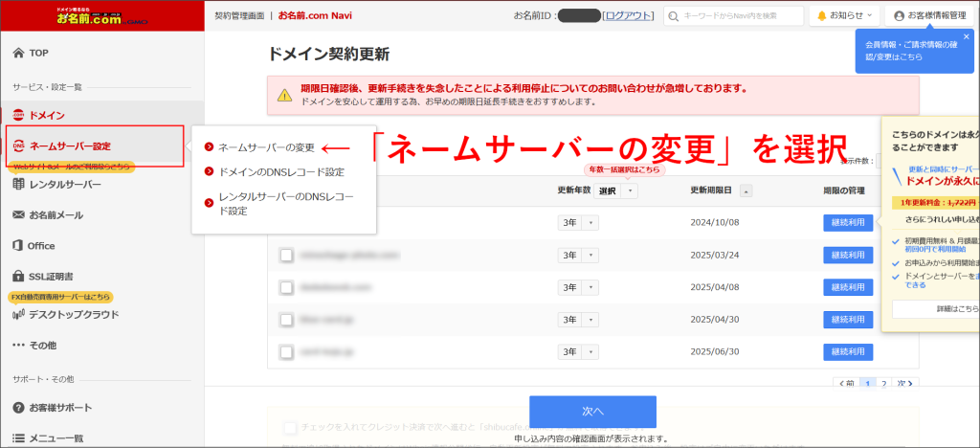Click the 契約管理画面 header text
980x448 pixels.
(x=238, y=15)
